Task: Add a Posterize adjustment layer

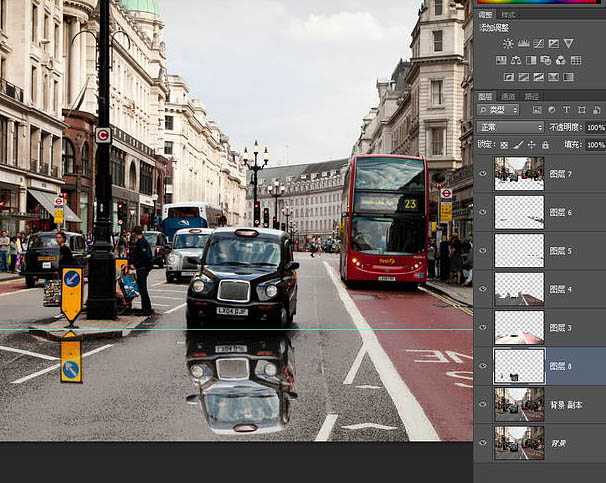Action: [524, 77]
